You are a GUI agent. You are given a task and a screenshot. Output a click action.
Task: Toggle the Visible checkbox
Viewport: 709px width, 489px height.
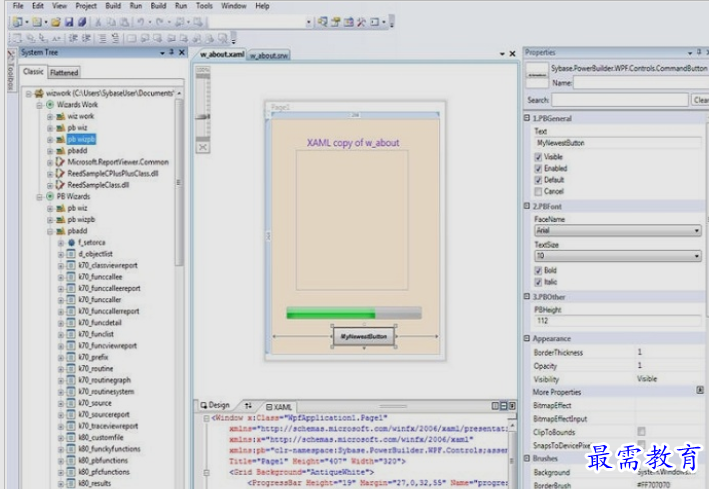pos(540,157)
